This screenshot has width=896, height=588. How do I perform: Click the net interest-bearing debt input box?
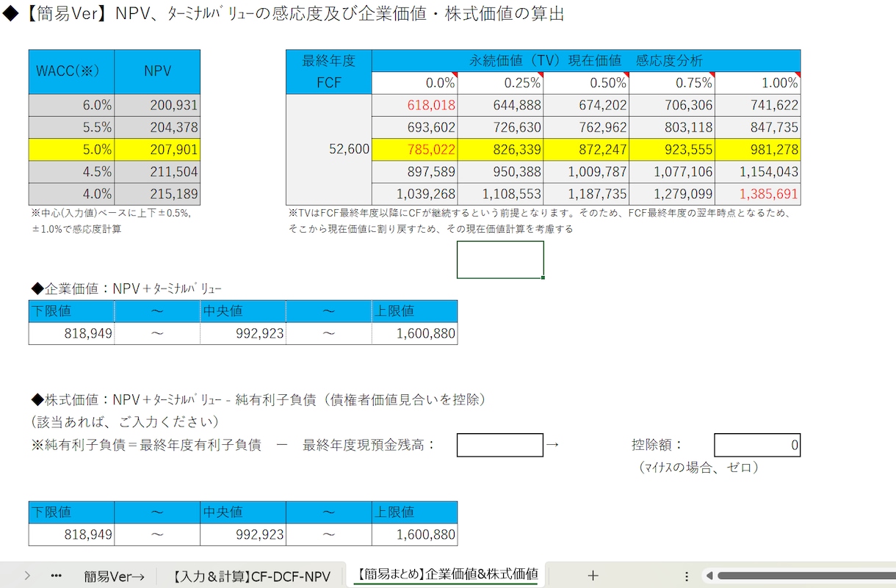click(x=500, y=445)
